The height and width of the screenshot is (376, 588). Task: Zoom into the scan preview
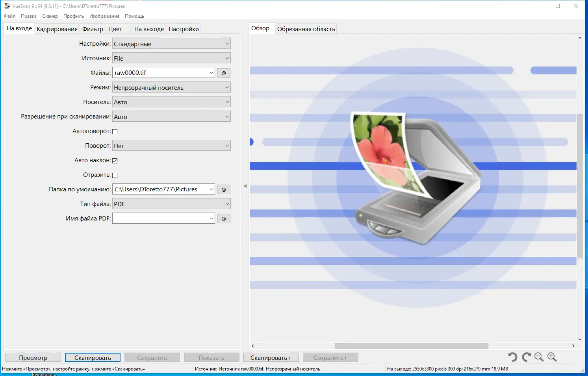(551, 357)
